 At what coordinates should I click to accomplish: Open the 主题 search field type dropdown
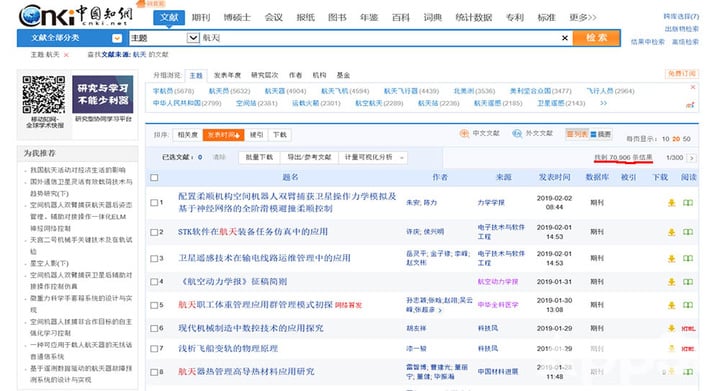[x=193, y=38]
